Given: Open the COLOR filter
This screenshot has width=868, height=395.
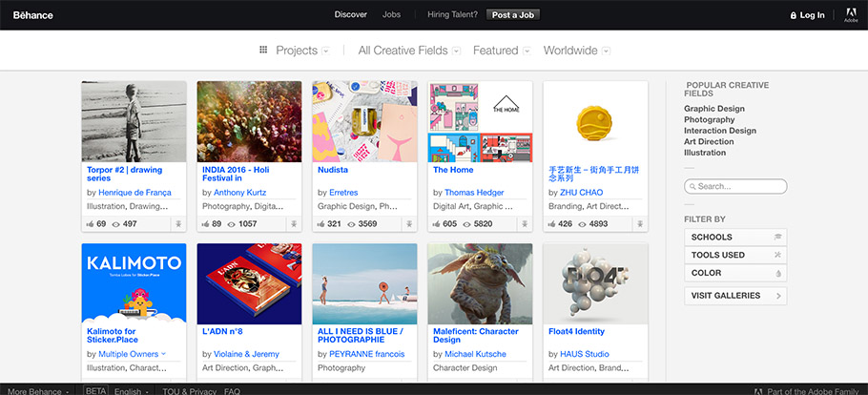Looking at the screenshot, I should click(734, 273).
